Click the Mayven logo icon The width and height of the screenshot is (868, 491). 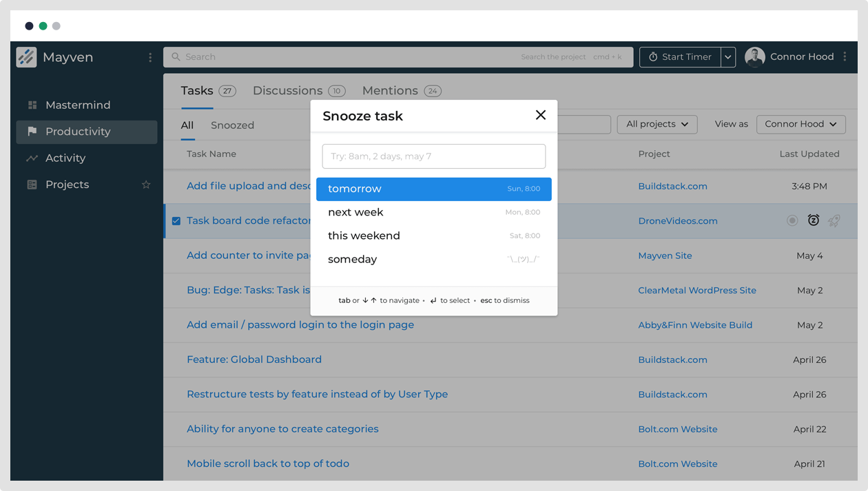26,57
